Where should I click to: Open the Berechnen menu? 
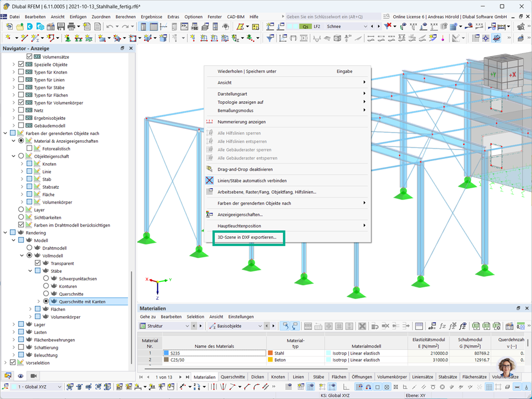(x=125, y=16)
